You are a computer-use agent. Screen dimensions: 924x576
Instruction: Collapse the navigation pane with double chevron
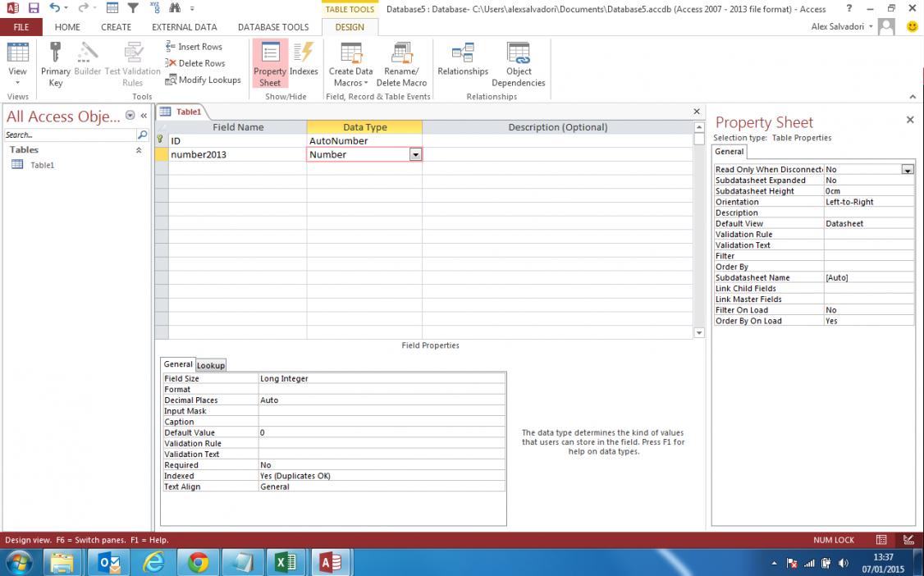pos(144,116)
